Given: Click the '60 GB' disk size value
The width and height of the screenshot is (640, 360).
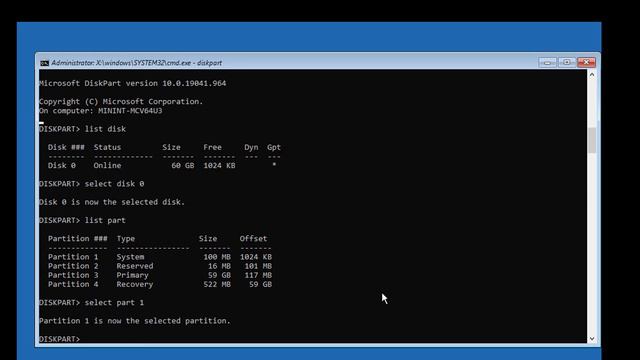Looking at the screenshot, I should click(x=183, y=166).
